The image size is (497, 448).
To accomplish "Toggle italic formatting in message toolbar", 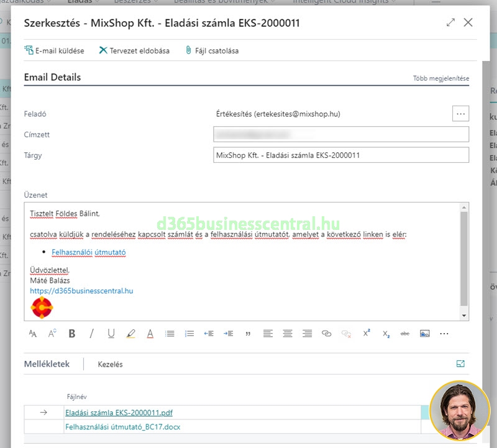I will click(91, 334).
